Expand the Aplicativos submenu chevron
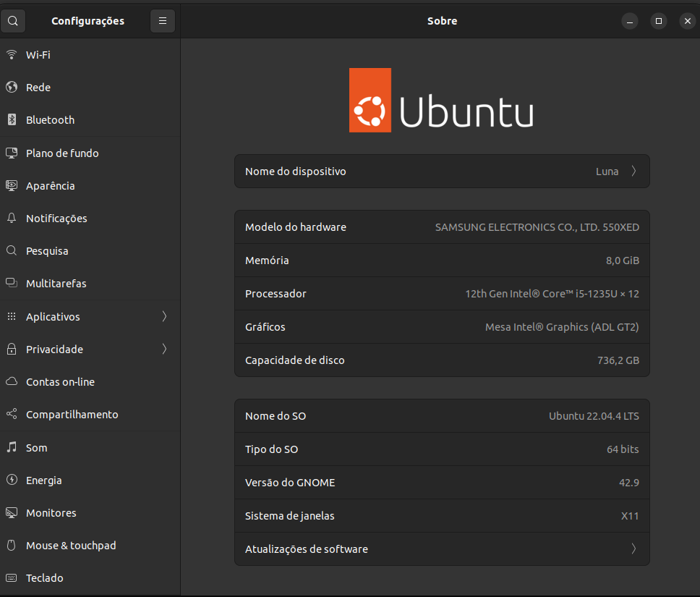Screen dimensions: 700x597 pyautogui.click(x=164, y=316)
